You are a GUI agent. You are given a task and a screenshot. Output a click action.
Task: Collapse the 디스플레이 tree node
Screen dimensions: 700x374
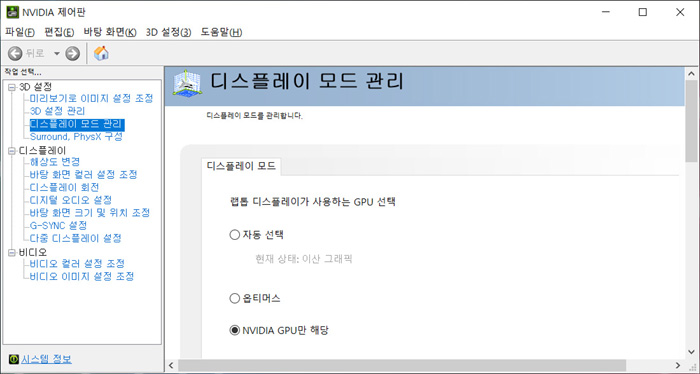click(12, 151)
